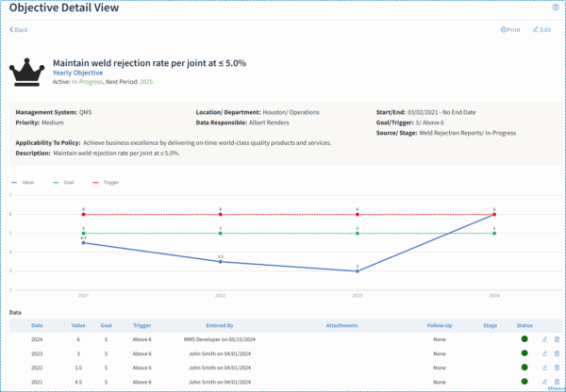Click the next period 2025 text
This screenshot has width=566, height=392.
[x=146, y=82]
